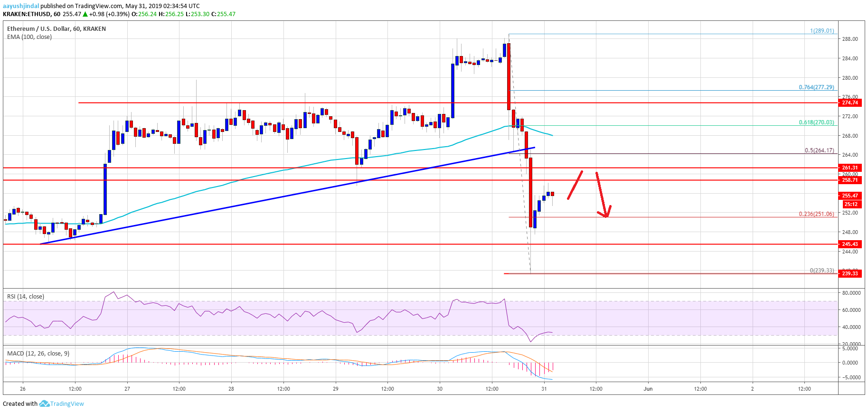Image resolution: width=868 pixels, height=412 pixels.
Task: Click the 288.00 price axis tick
Action: pos(850,39)
